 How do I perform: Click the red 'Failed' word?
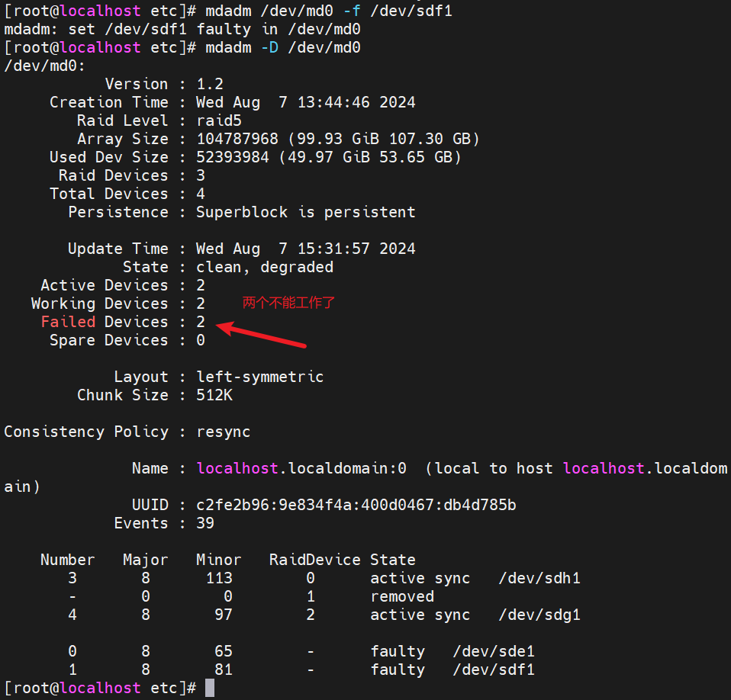pyautogui.click(x=68, y=322)
